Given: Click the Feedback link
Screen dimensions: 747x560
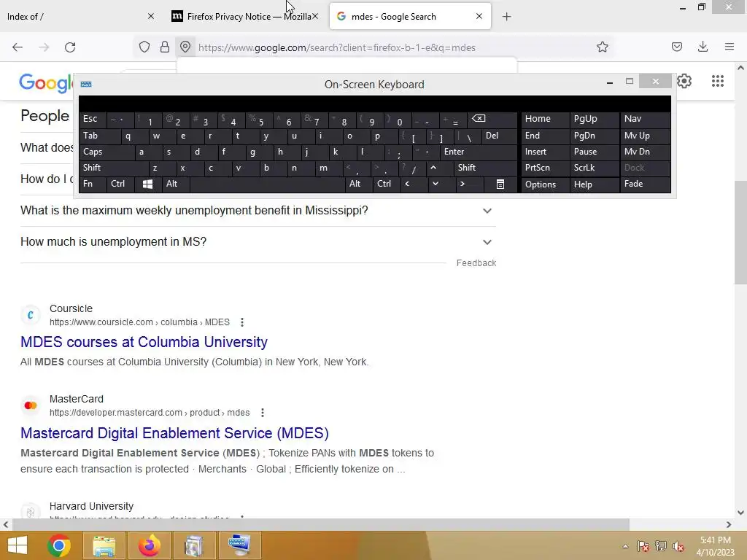Looking at the screenshot, I should [x=476, y=262].
